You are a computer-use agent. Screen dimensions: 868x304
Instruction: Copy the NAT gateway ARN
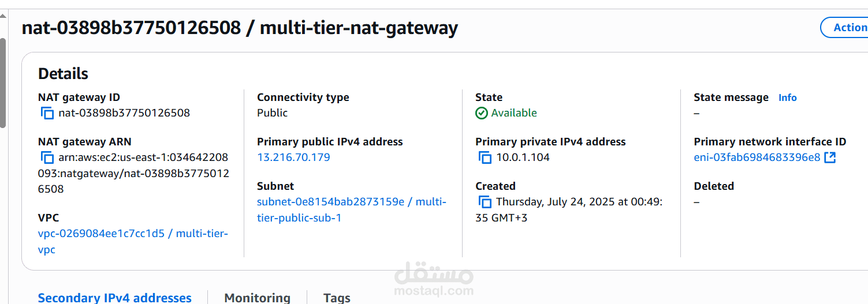click(47, 157)
